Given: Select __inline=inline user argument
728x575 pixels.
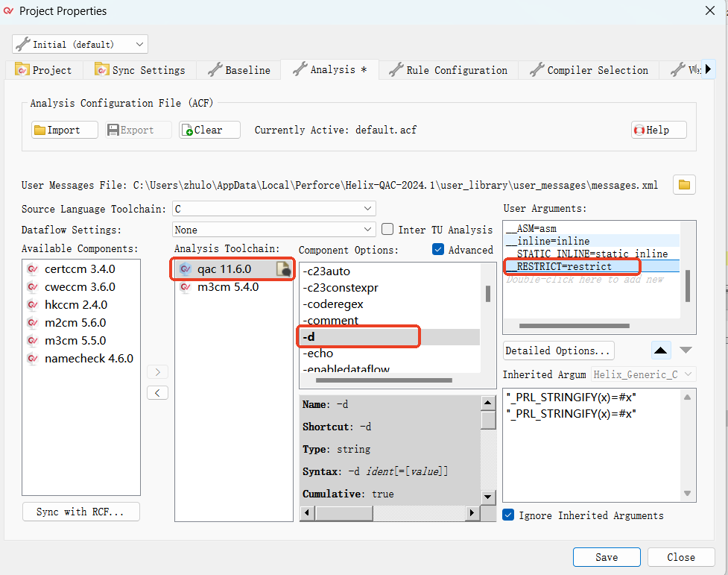Looking at the screenshot, I should point(592,241).
